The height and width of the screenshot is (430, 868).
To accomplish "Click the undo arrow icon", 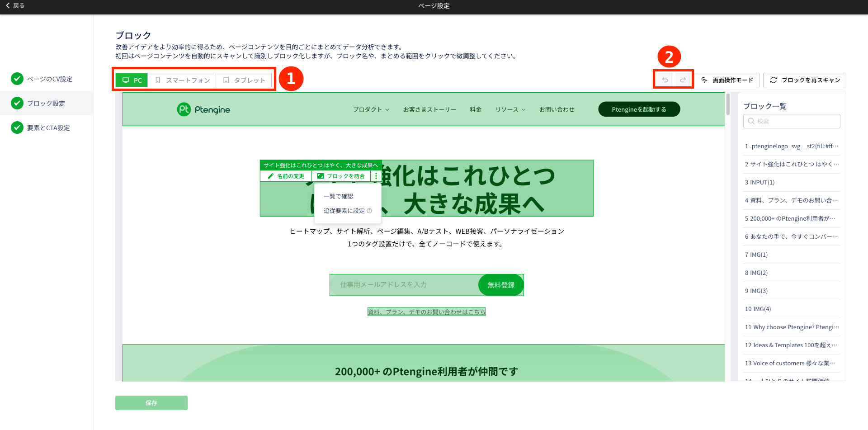I will [665, 80].
